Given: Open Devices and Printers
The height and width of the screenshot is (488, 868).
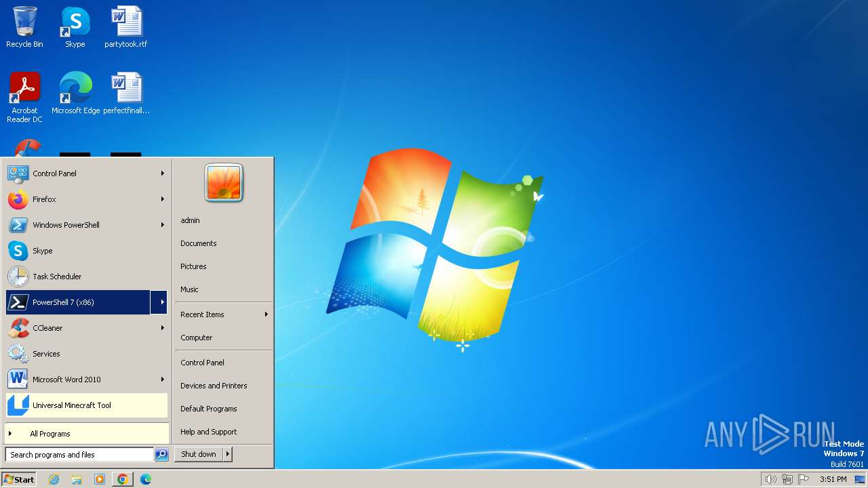Looking at the screenshot, I should [224, 386].
